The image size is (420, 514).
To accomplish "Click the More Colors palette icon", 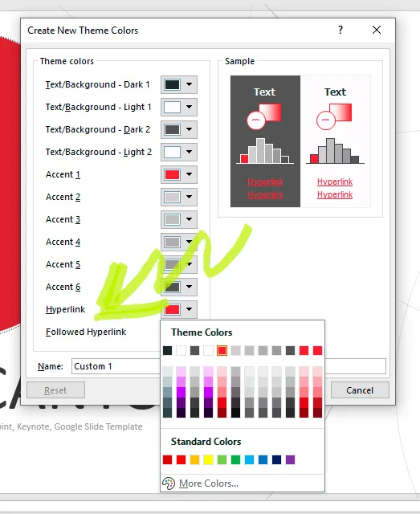I will pyautogui.click(x=169, y=483).
